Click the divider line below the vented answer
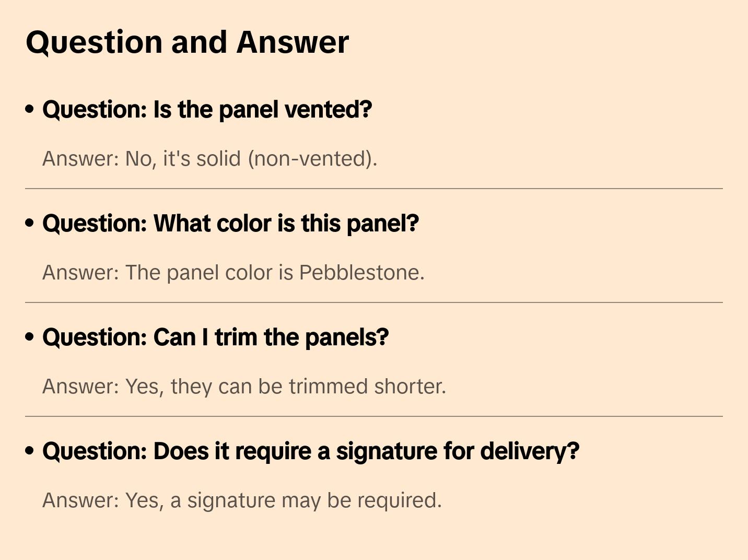 coord(374,189)
